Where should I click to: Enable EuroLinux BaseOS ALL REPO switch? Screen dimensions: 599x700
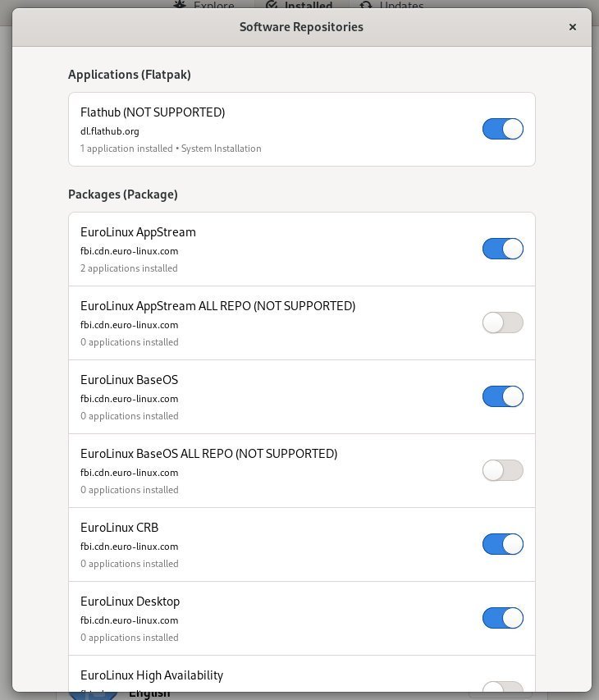pos(503,470)
